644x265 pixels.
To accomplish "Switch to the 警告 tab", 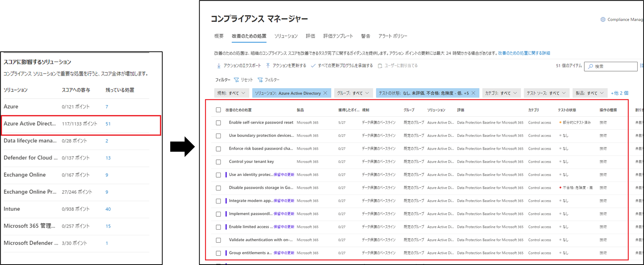I will (365, 36).
